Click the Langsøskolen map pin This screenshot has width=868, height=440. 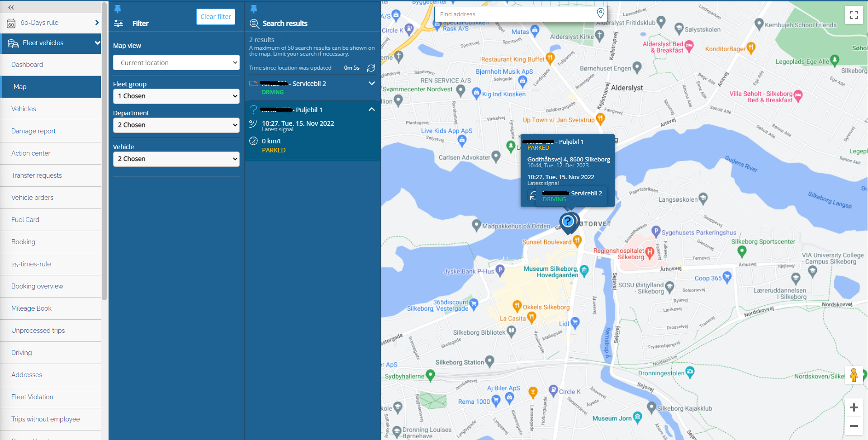click(703, 198)
